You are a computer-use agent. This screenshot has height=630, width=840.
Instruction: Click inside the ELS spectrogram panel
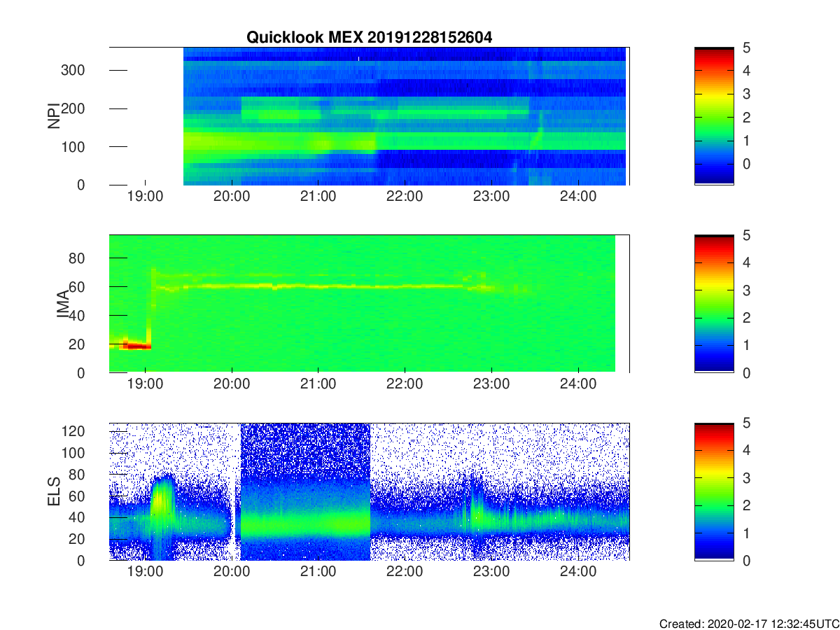(370, 491)
